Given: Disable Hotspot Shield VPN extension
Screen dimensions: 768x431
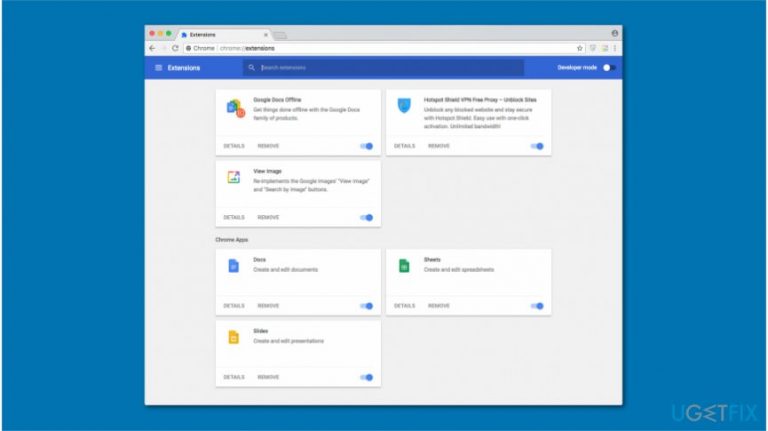Looking at the screenshot, I should (537, 146).
